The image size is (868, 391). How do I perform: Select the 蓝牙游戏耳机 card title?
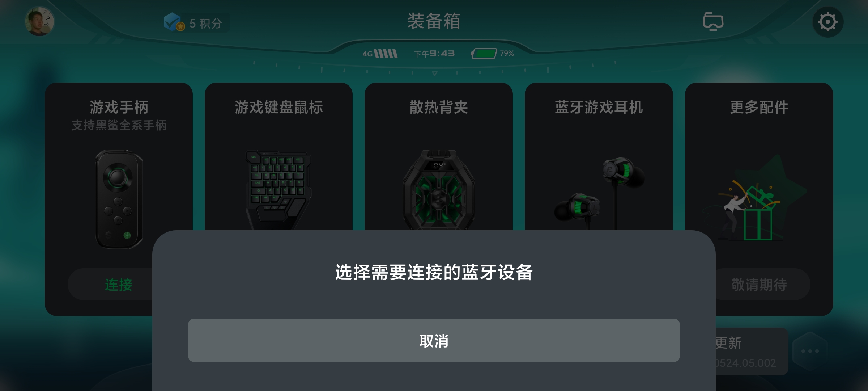[599, 107]
